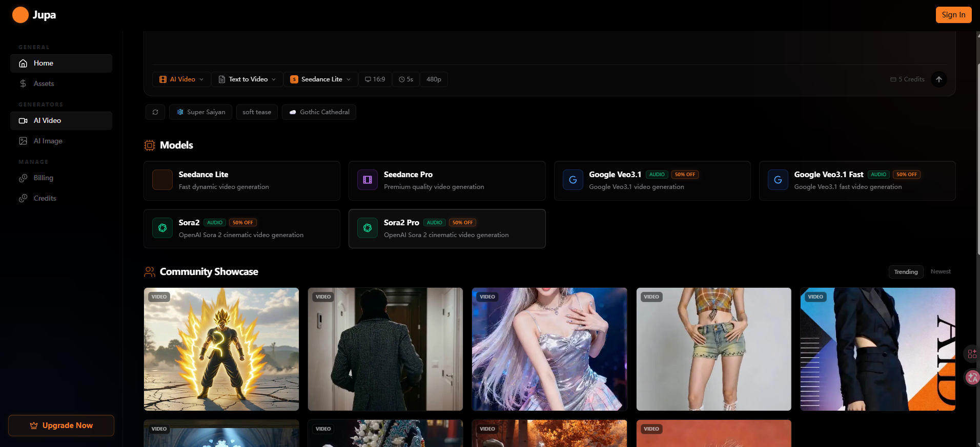Click the Upgrade Now button
Image resolution: width=980 pixels, height=447 pixels.
pyautogui.click(x=61, y=425)
